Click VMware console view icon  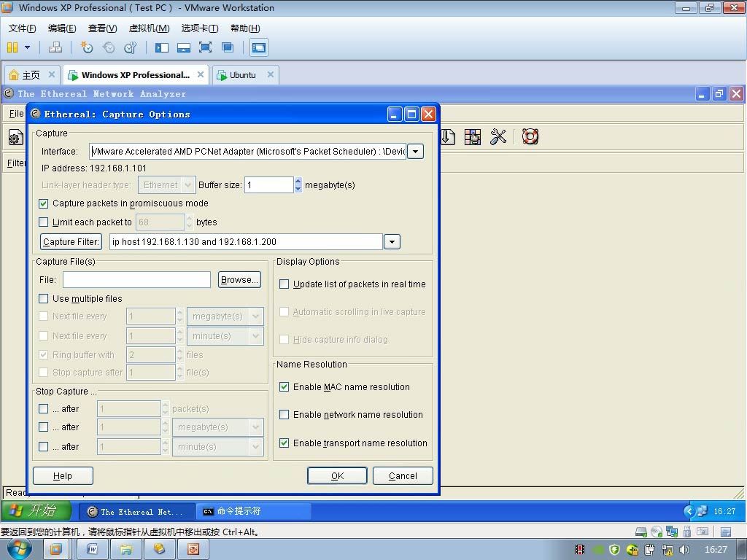(259, 47)
